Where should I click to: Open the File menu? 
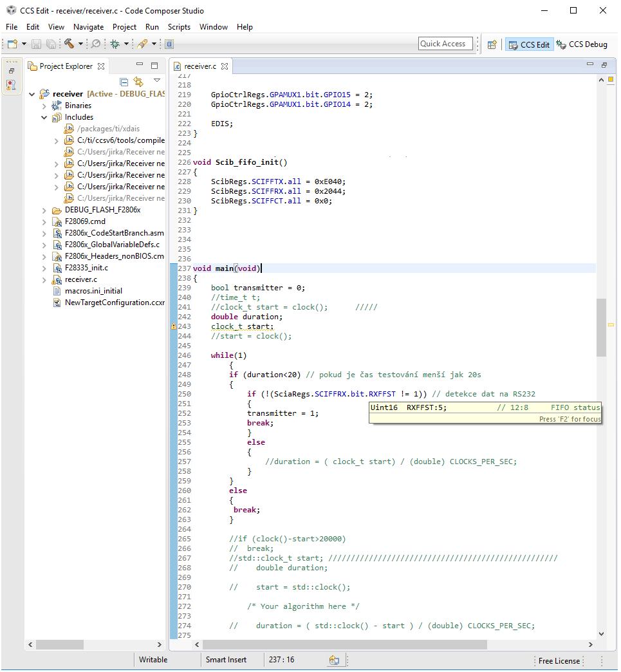pyautogui.click(x=12, y=26)
